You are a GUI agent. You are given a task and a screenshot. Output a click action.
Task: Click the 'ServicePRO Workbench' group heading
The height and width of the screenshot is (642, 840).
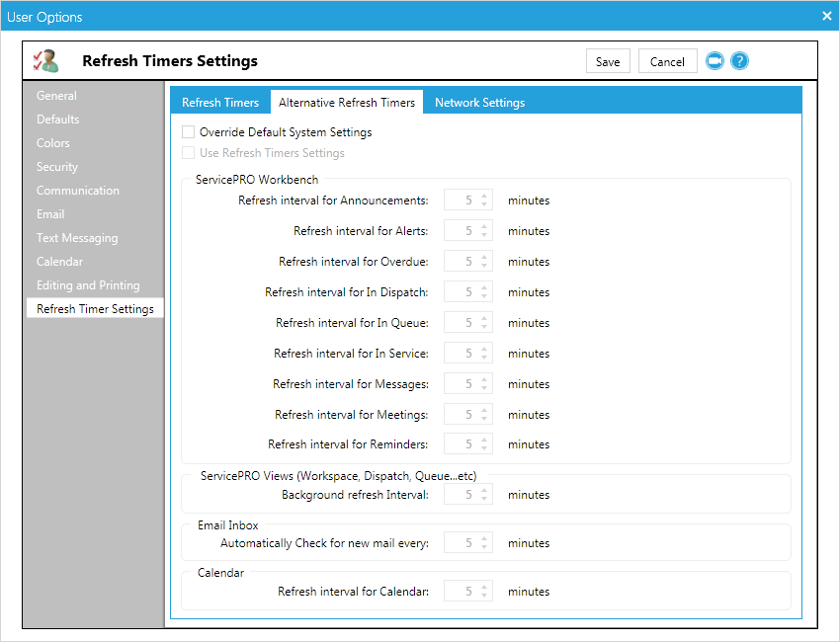pyautogui.click(x=257, y=180)
